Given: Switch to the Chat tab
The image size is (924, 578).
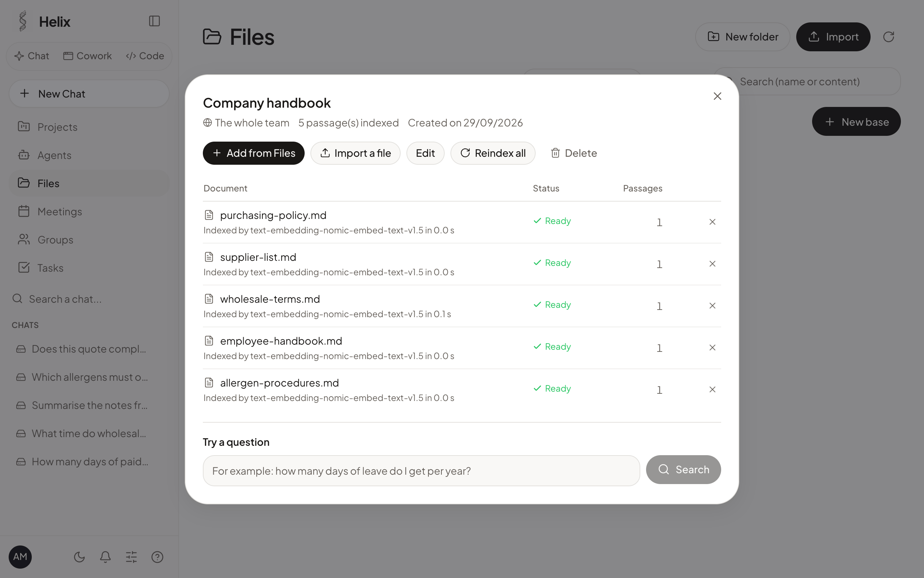Looking at the screenshot, I should click(x=32, y=56).
